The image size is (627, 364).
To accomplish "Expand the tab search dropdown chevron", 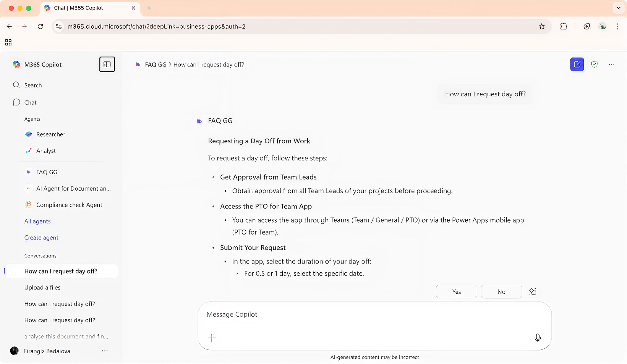I will pos(619,8).
